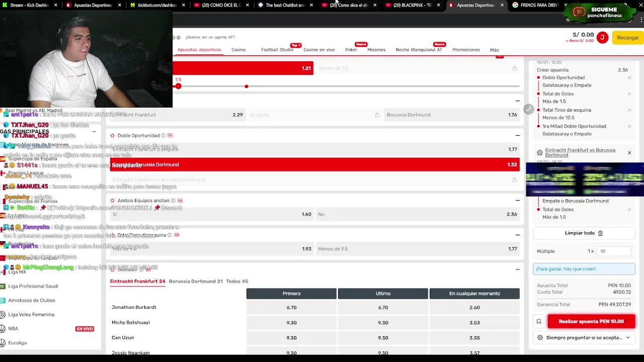Click Limpiar todo button
This screenshot has height=362, width=644.
point(584,233)
